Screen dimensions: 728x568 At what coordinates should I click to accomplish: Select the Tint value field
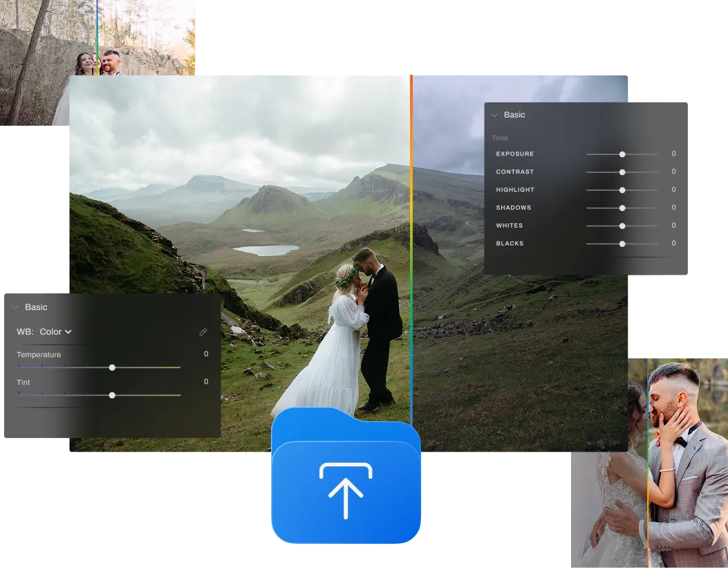(x=205, y=382)
